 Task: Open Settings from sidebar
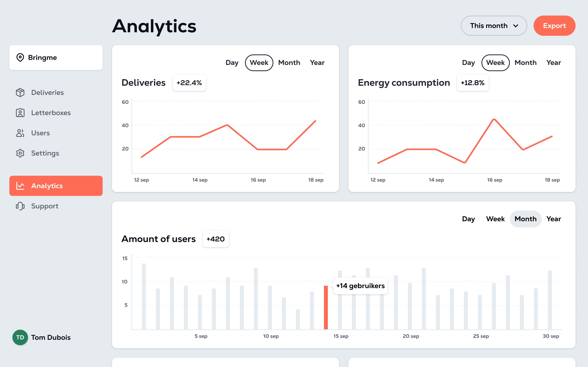coord(56,153)
